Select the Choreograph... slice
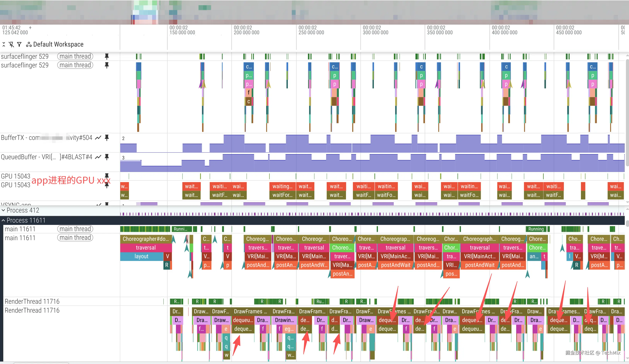The height and width of the screenshot is (364, 629). [480, 239]
